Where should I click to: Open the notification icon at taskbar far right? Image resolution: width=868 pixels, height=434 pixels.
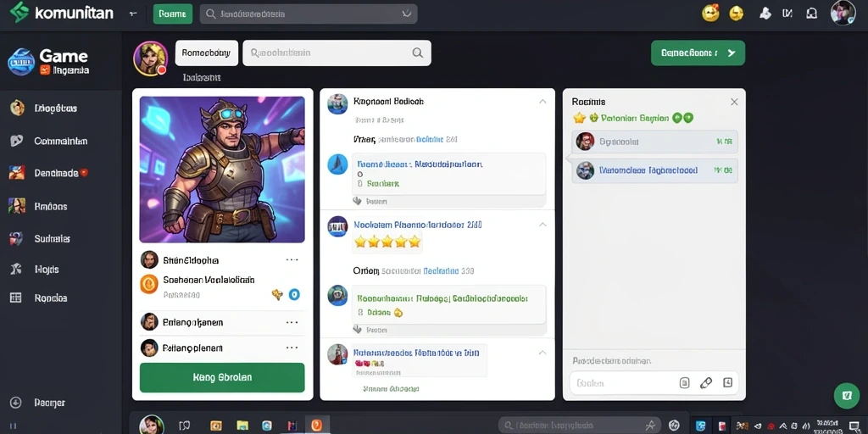854,426
